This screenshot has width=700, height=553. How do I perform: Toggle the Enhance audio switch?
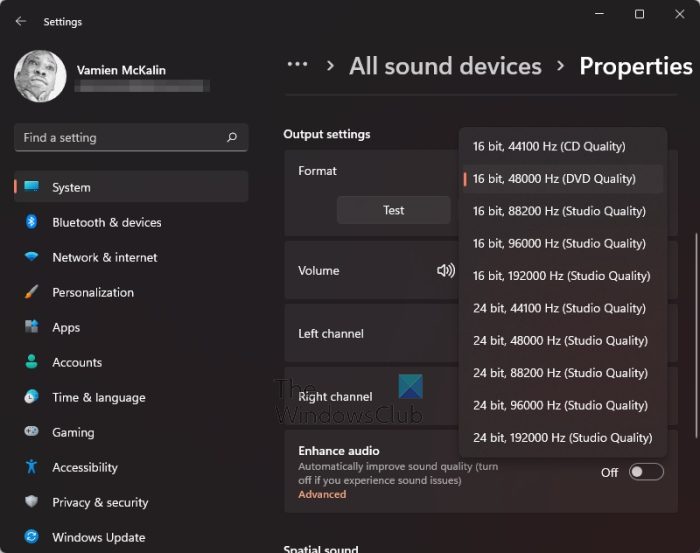[646, 472]
